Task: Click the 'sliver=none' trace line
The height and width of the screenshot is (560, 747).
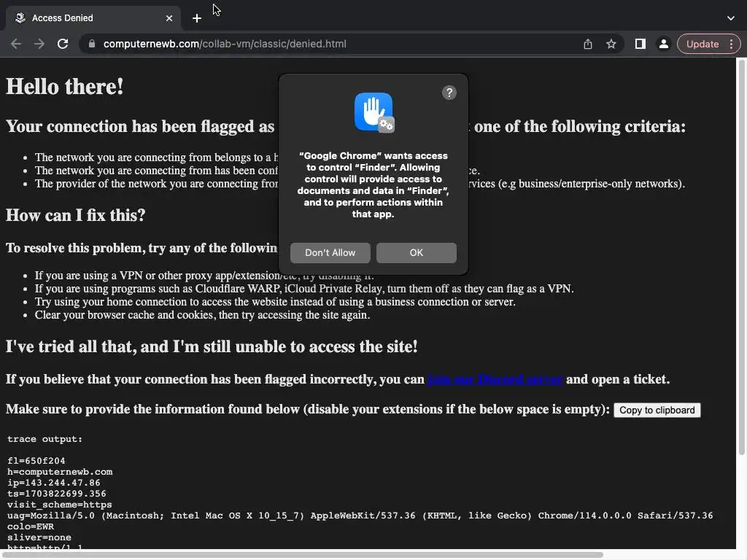Action: [x=39, y=537]
